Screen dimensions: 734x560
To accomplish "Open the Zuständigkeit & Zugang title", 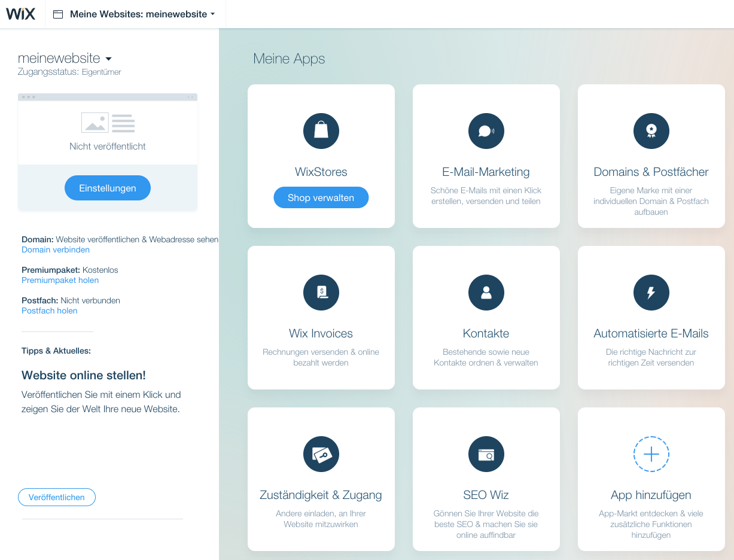I will click(x=321, y=495).
